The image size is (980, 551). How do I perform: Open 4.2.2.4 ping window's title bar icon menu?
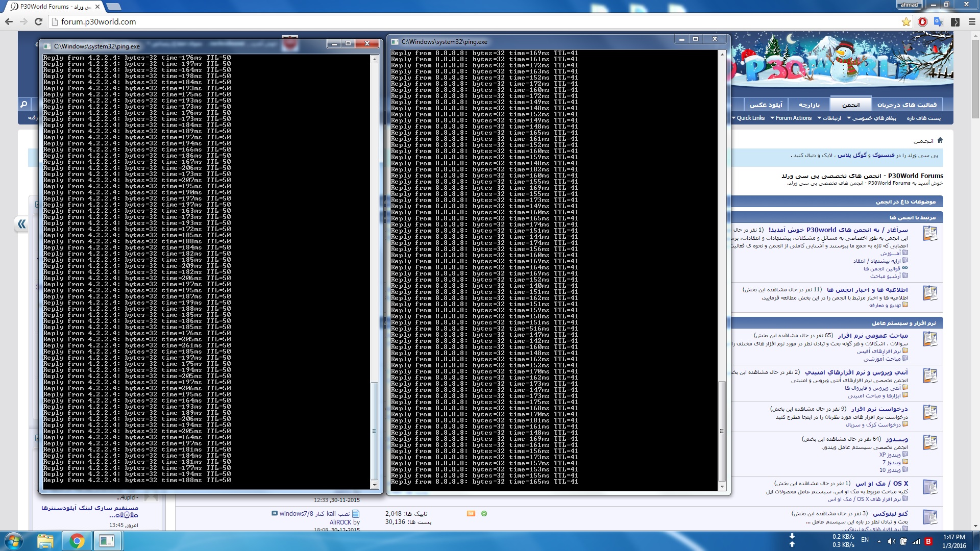point(47,46)
